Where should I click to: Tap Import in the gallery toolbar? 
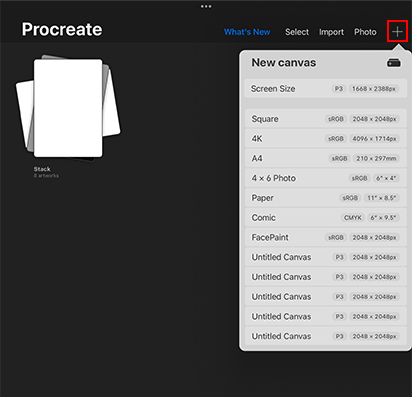331,32
